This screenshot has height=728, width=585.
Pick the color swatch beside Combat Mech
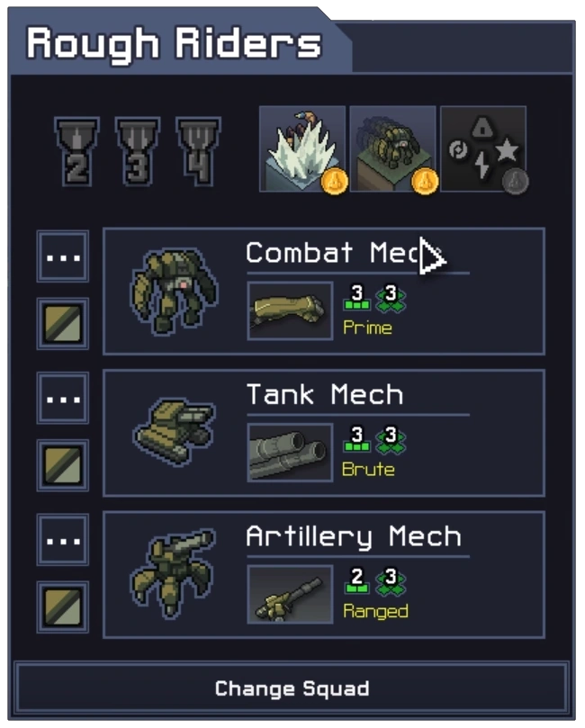[x=63, y=324]
